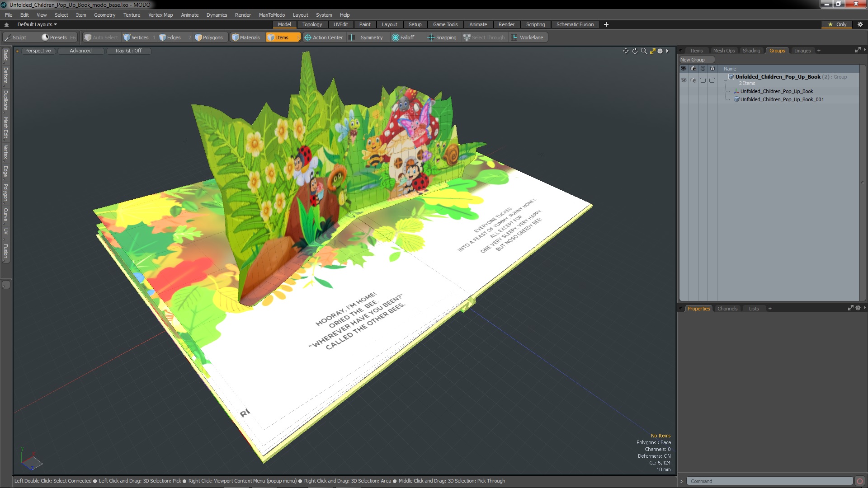Screen dimensions: 868x488
Task: Add new tab next to Images tab
Action: [819, 51]
